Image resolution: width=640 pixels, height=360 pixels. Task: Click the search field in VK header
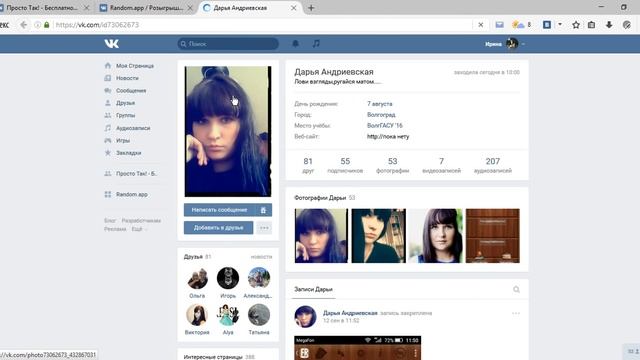[x=228, y=44]
